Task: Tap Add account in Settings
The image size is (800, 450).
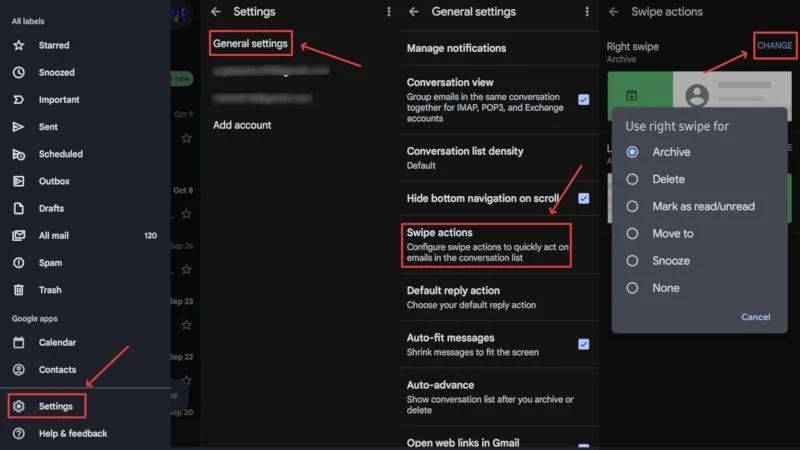Action: pos(242,125)
